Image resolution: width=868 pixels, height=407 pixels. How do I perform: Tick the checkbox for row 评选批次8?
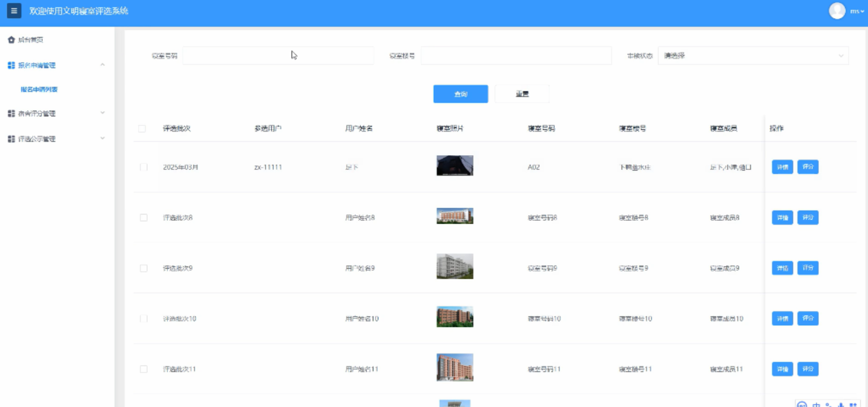point(144,218)
